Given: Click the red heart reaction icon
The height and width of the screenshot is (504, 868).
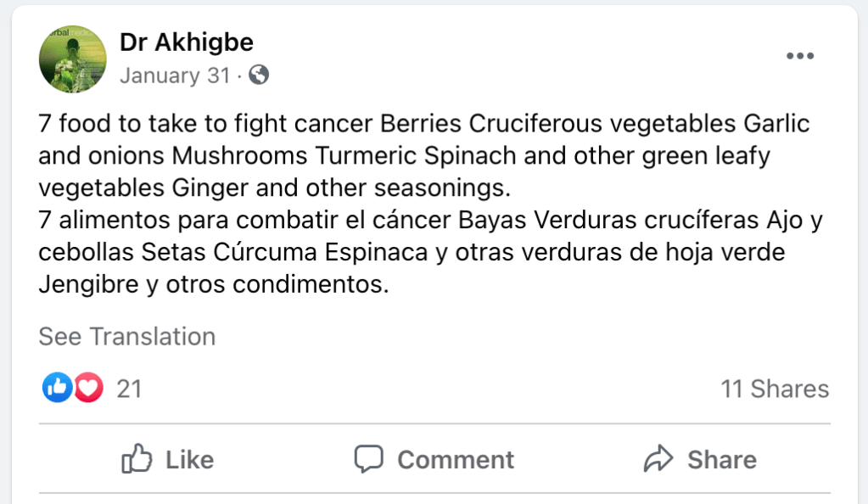Looking at the screenshot, I should point(87,389).
